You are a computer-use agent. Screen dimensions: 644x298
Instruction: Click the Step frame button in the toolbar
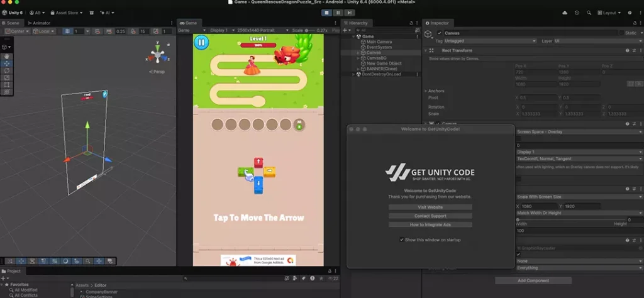pyautogui.click(x=349, y=13)
